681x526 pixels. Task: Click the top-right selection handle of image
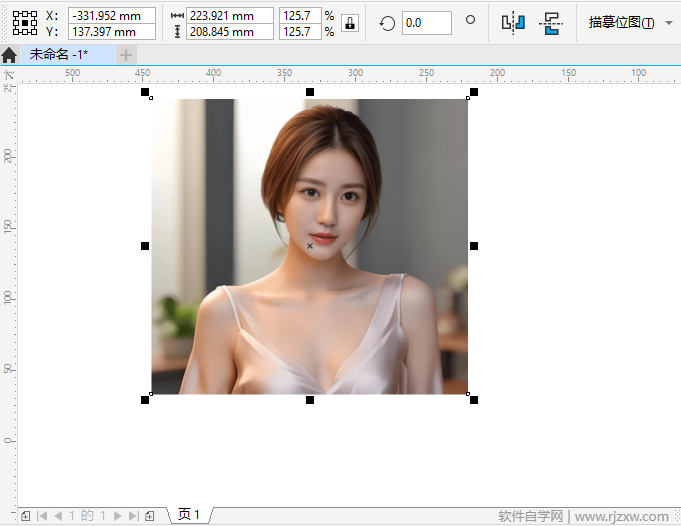[x=474, y=92]
